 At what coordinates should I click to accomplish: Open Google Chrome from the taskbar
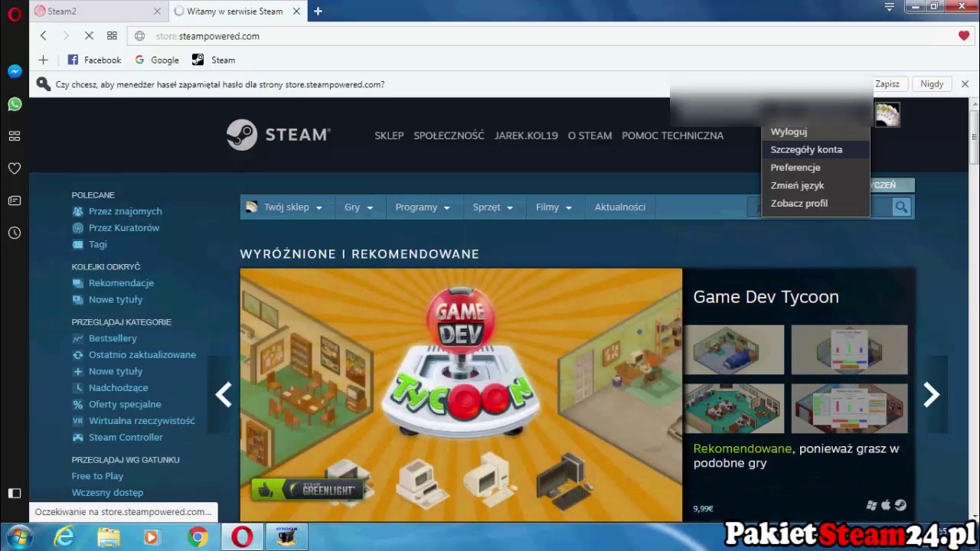(x=198, y=537)
